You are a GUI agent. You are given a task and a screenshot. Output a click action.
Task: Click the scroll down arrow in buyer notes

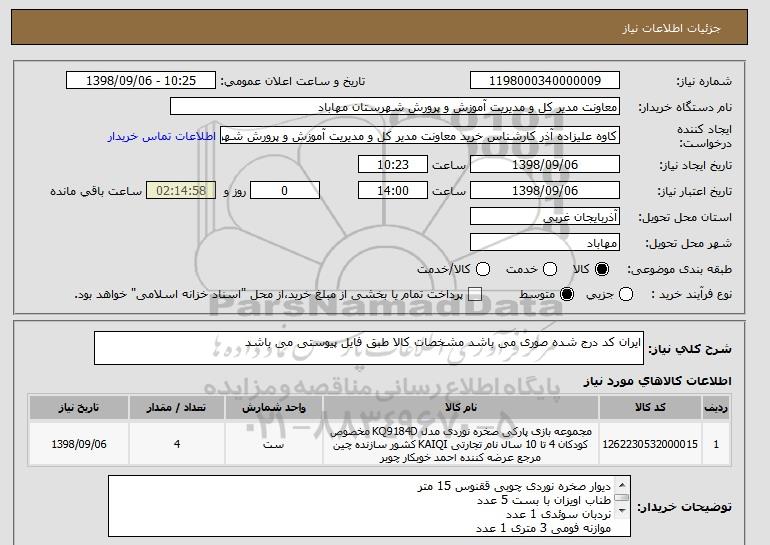point(622,511)
